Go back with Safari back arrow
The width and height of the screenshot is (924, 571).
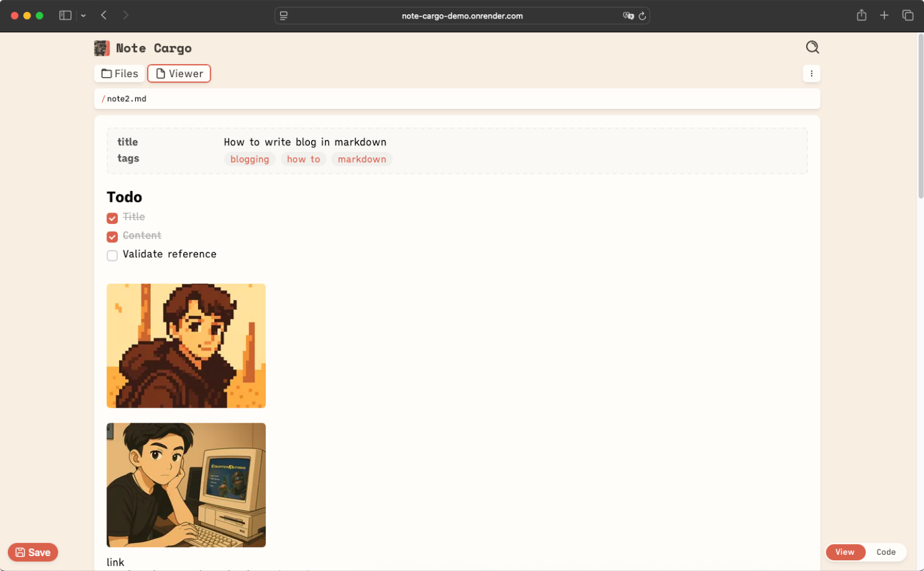click(104, 15)
